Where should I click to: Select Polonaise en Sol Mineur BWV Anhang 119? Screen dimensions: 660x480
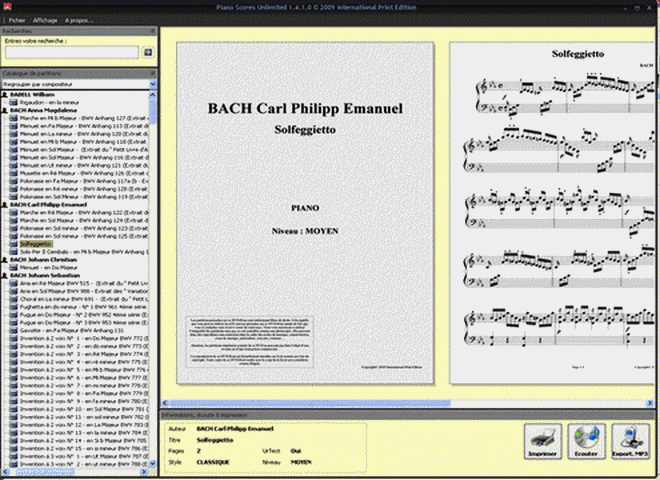(84, 197)
